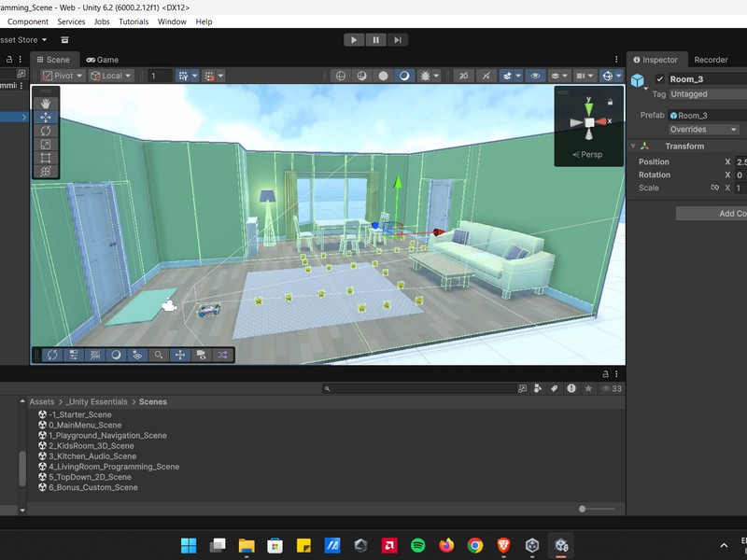Open the Pivot handle position dropdown

click(63, 76)
